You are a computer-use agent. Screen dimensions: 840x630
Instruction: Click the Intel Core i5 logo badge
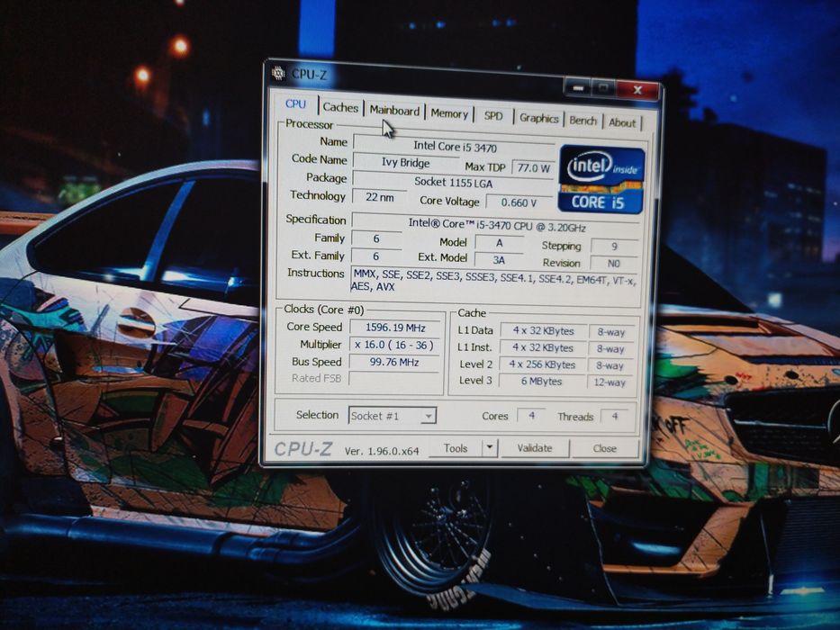coord(601,179)
